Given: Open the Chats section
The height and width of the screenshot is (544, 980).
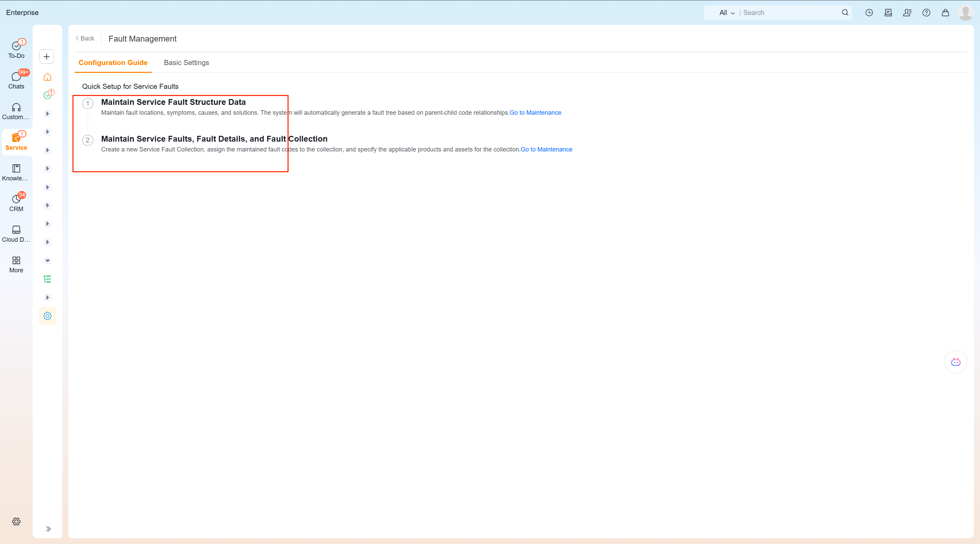Looking at the screenshot, I should pyautogui.click(x=16, y=81).
